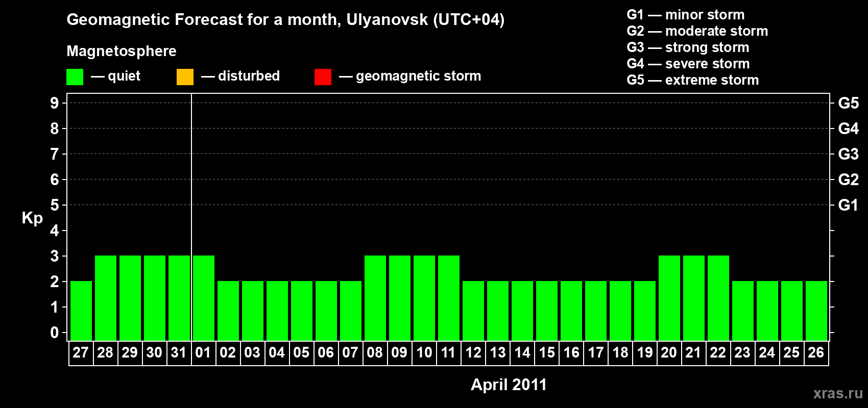The height and width of the screenshot is (408, 868).
Task: Click the green bar for day 01
Action: (x=204, y=298)
